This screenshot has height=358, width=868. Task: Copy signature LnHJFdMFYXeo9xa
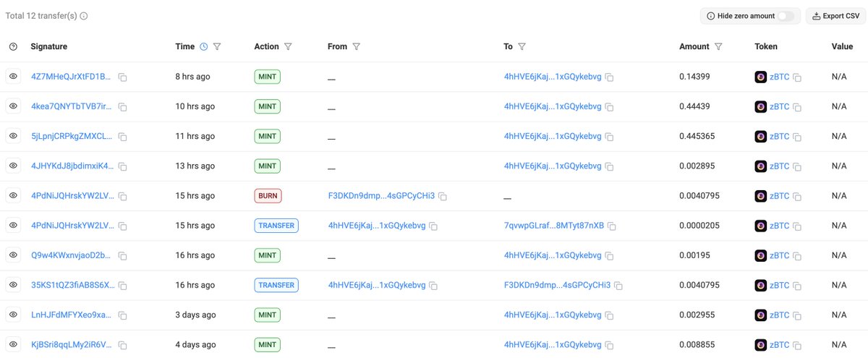point(123,315)
